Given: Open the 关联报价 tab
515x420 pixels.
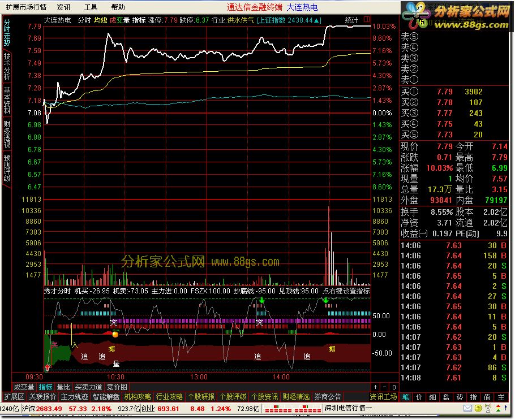Looking at the screenshot, I should [42, 397].
